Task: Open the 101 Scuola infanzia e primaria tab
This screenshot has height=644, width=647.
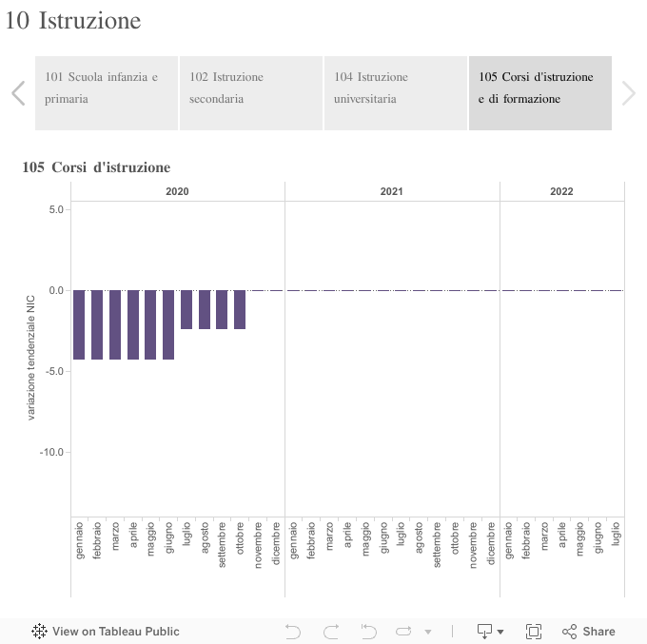Action: (x=107, y=92)
